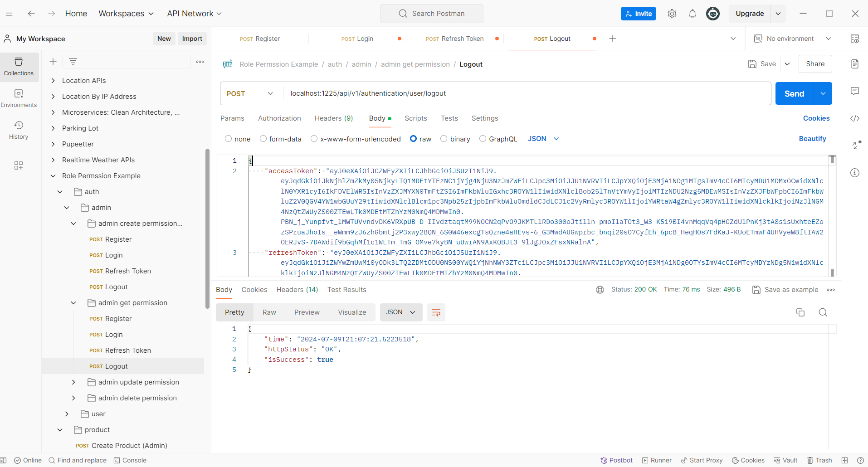Open Vault in the status bar

(x=785, y=460)
